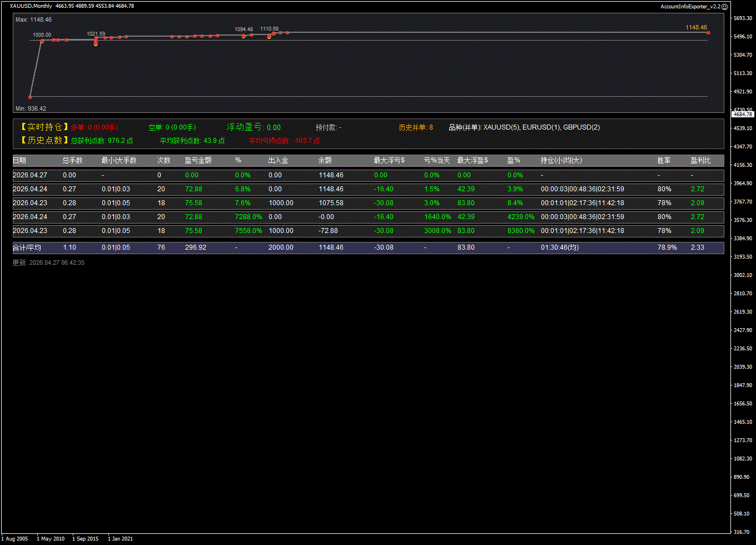The height and width of the screenshot is (545, 756).
Task: Click the 5693.30 price axis level
Action: pos(743,18)
